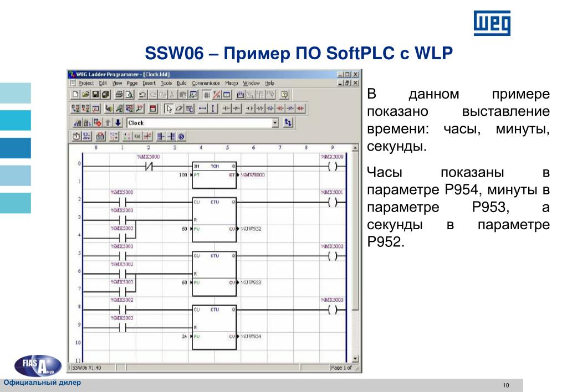Insert a timer block via clock icon
This screenshot has height=392, width=567.
coord(76,136)
